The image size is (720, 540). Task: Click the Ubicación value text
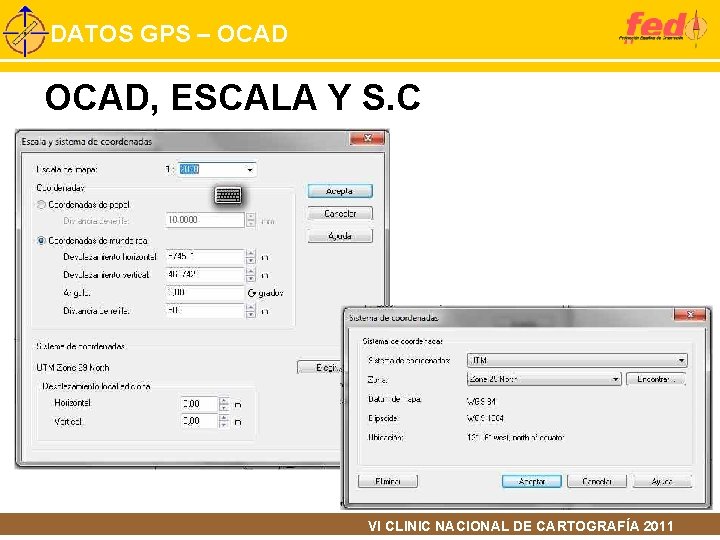tap(515, 438)
